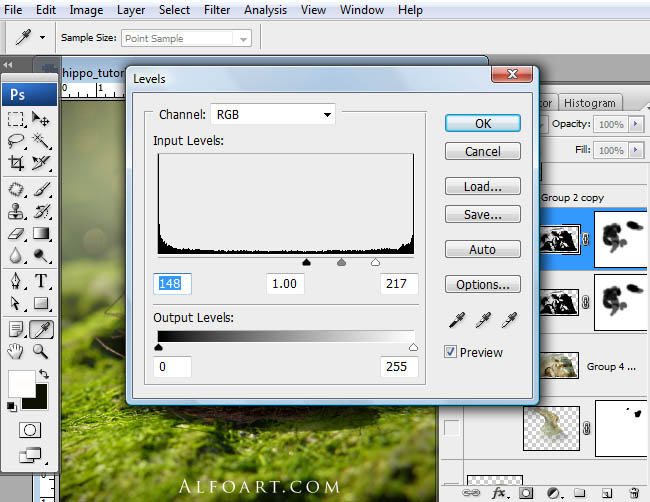Click the Auto button
Viewport: 650px width, 502px height.
(x=482, y=250)
